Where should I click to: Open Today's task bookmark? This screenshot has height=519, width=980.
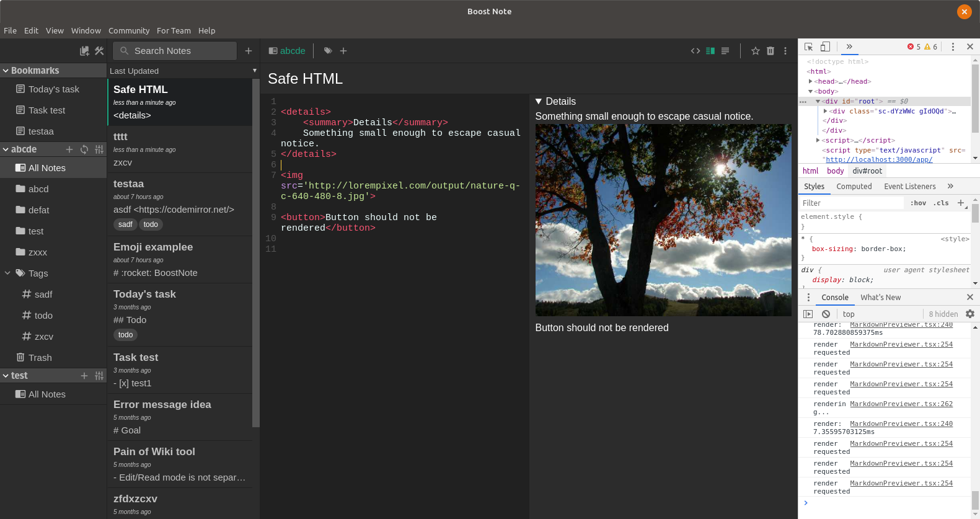[x=53, y=89]
